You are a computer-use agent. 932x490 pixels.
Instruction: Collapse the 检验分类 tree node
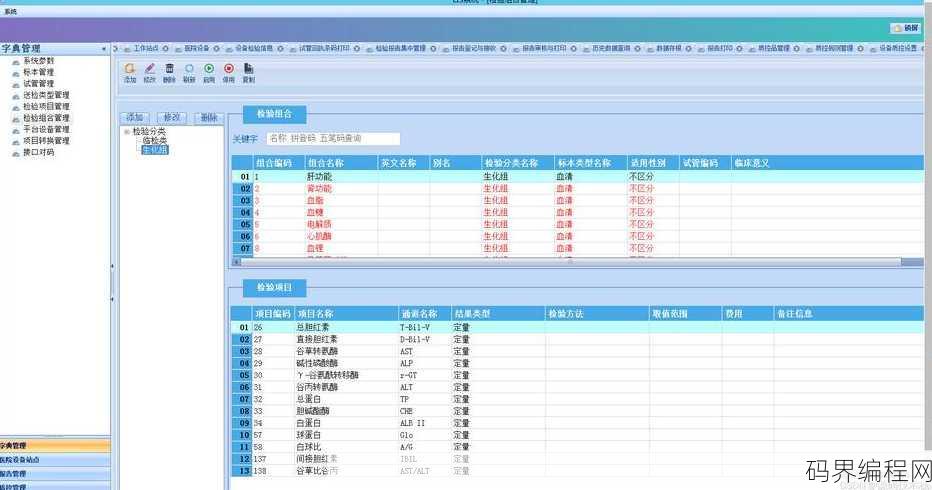click(127, 131)
